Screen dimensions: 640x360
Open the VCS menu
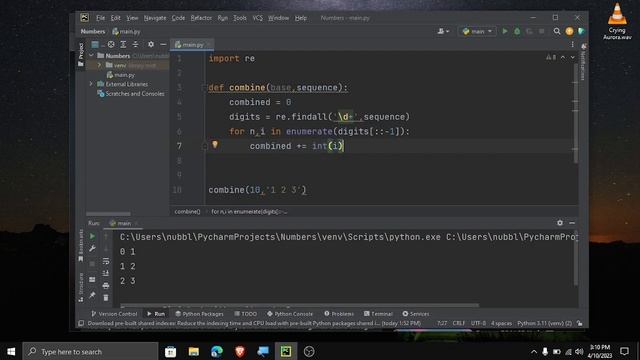(258, 18)
